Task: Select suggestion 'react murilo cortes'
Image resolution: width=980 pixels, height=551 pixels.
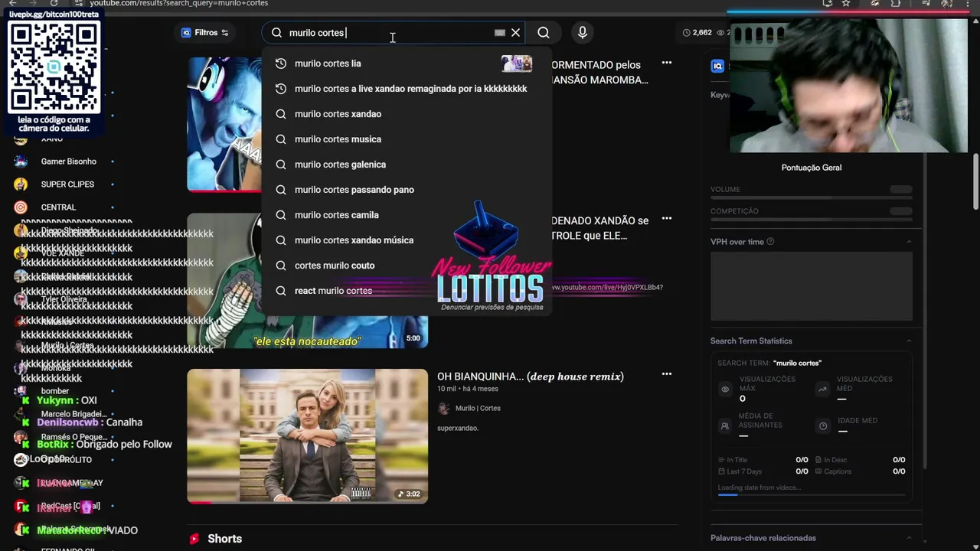Action: coord(407,291)
